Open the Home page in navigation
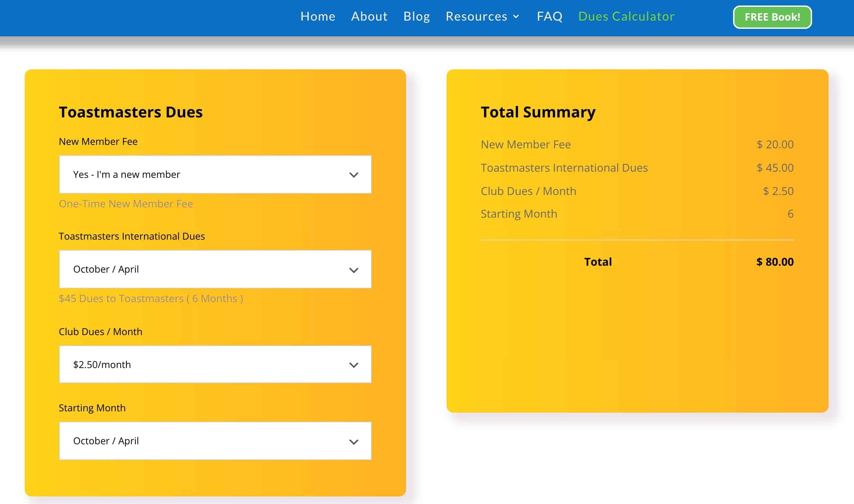 (x=318, y=16)
